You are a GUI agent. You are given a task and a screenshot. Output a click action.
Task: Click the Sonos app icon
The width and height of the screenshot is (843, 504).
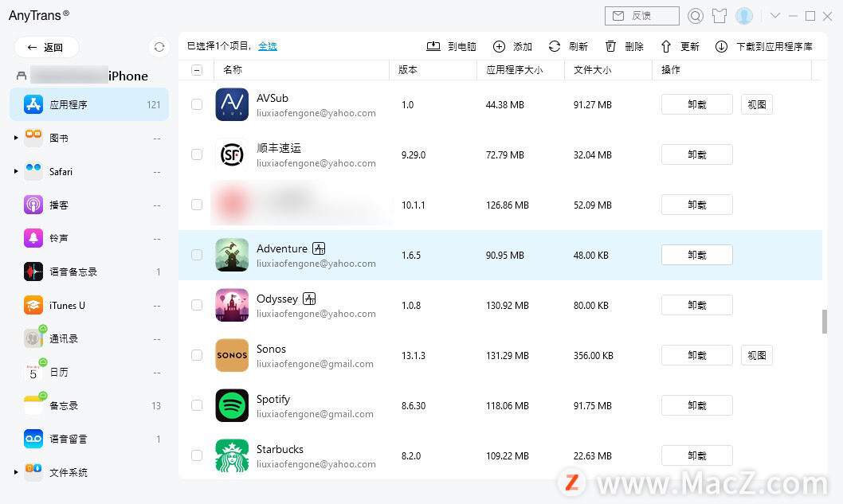point(232,355)
